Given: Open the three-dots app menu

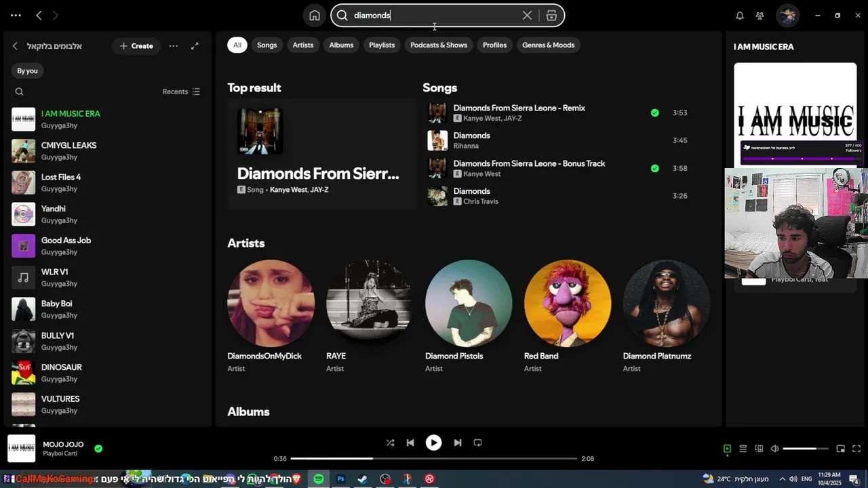Looking at the screenshot, I should (x=16, y=15).
